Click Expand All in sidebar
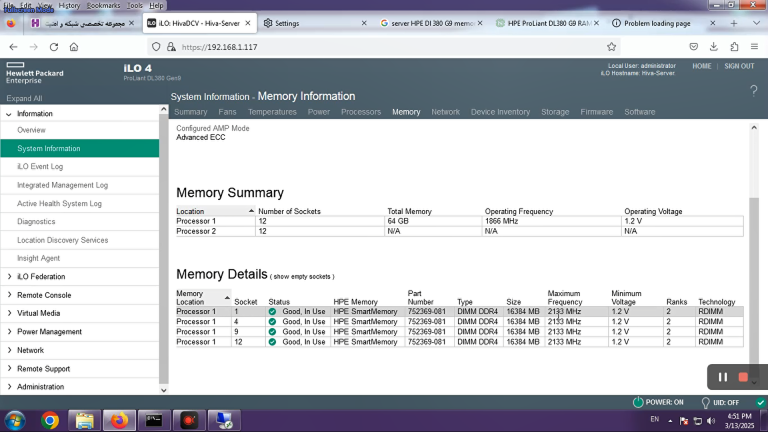Image resolution: width=768 pixels, height=432 pixels. (24, 98)
